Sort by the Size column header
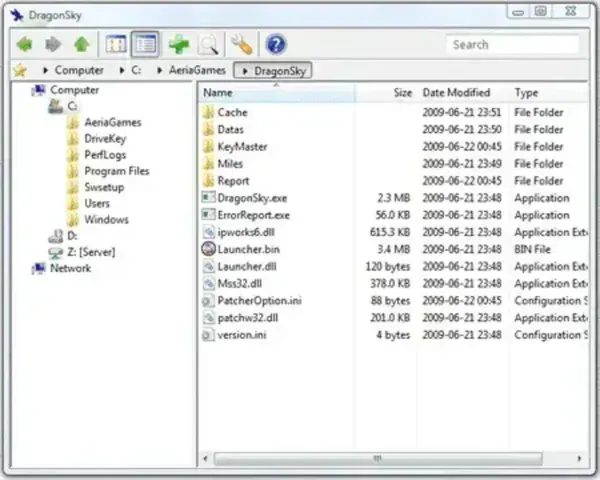 386,93
